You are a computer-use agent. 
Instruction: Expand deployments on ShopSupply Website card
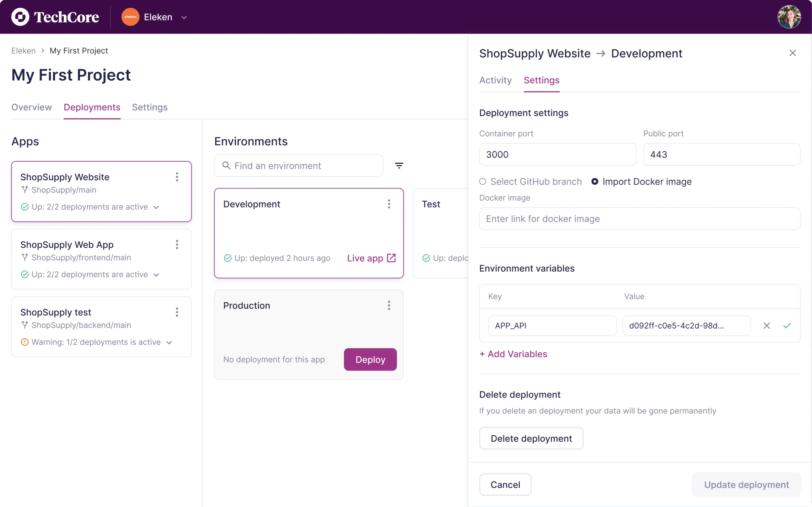click(156, 207)
